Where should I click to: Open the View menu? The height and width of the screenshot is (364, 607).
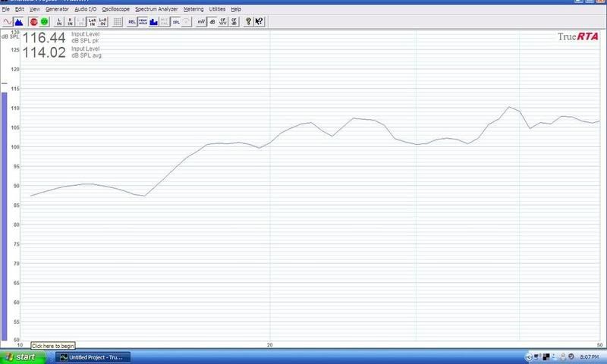(35, 9)
